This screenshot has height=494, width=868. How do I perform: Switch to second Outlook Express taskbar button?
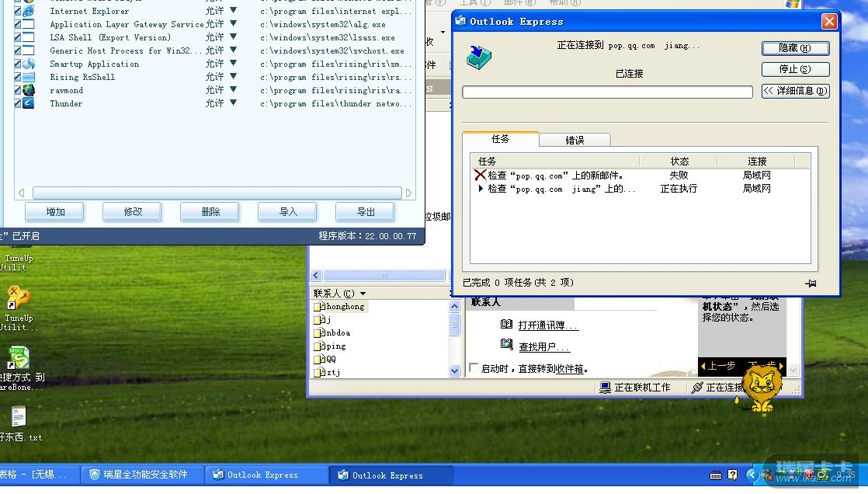pos(391,475)
